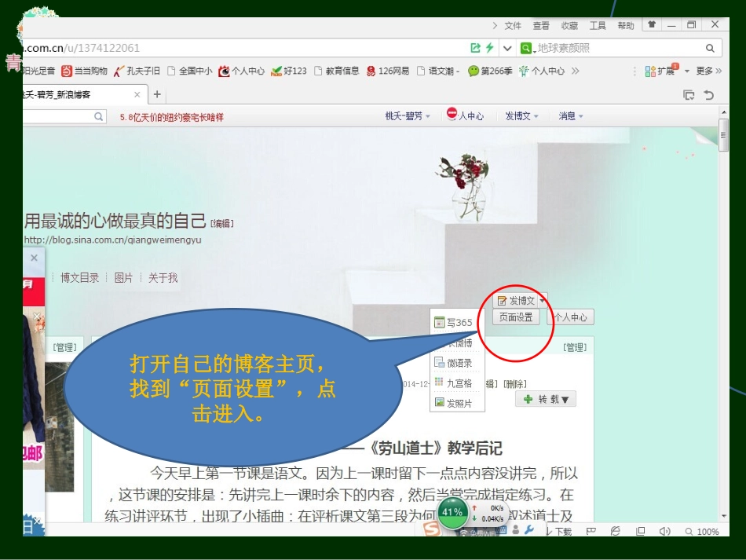
Task: Open the 全国中小 bookmark
Action: coord(190,71)
